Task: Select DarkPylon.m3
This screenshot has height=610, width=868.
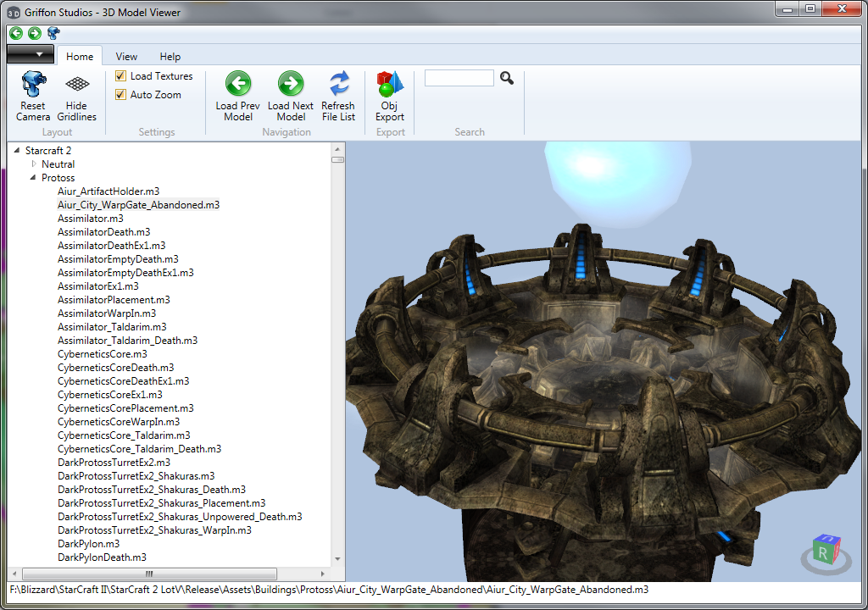Action: point(88,544)
